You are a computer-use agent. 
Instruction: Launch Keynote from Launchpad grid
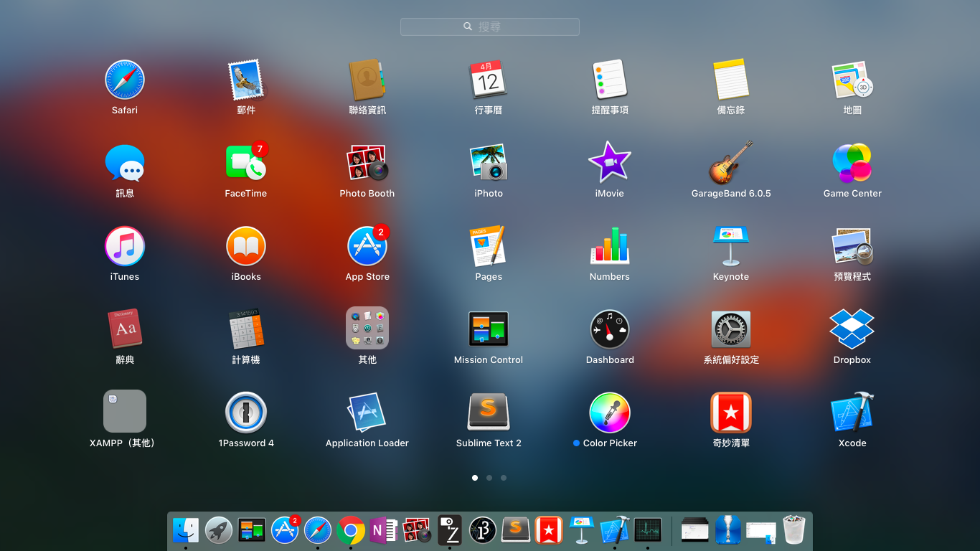(x=731, y=246)
